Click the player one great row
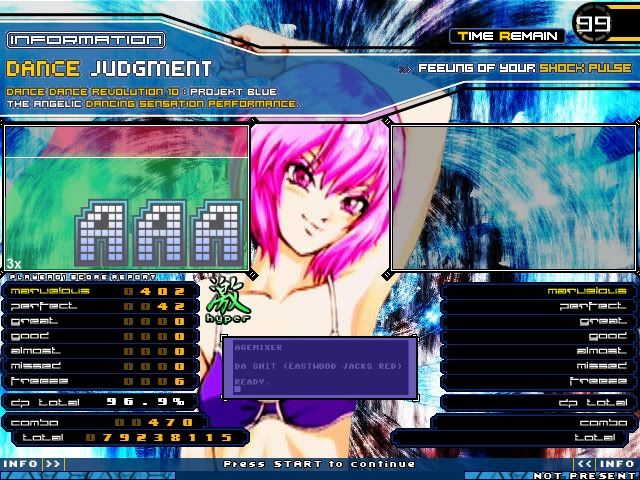Screen dimensions: 640x480 click(x=100, y=321)
